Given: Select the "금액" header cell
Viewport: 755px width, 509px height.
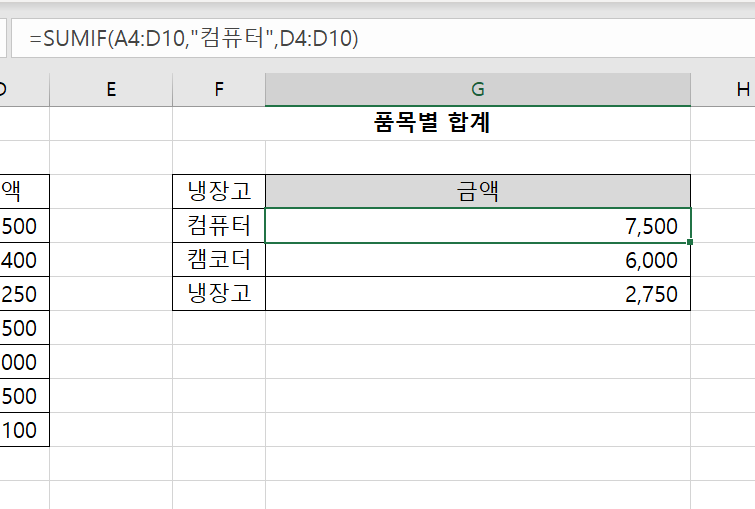Looking at the screenshot, I should pyautogui.click(x=477, y=192).
